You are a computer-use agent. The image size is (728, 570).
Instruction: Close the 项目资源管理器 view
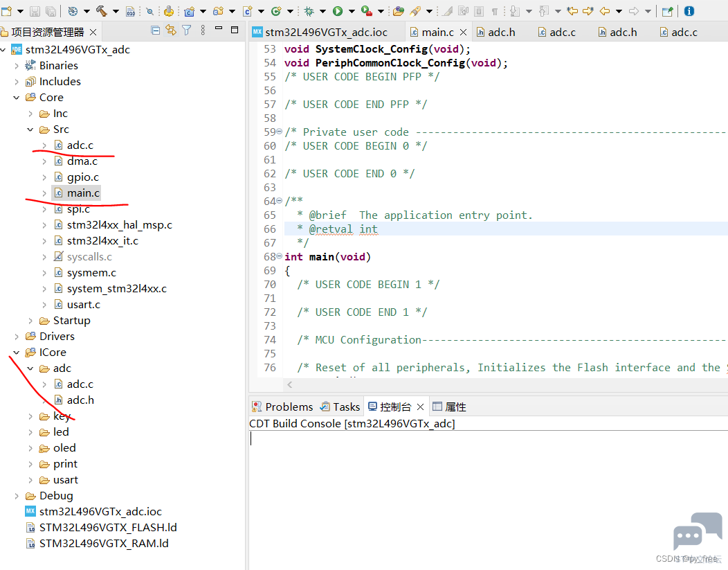tap(93, 32)
